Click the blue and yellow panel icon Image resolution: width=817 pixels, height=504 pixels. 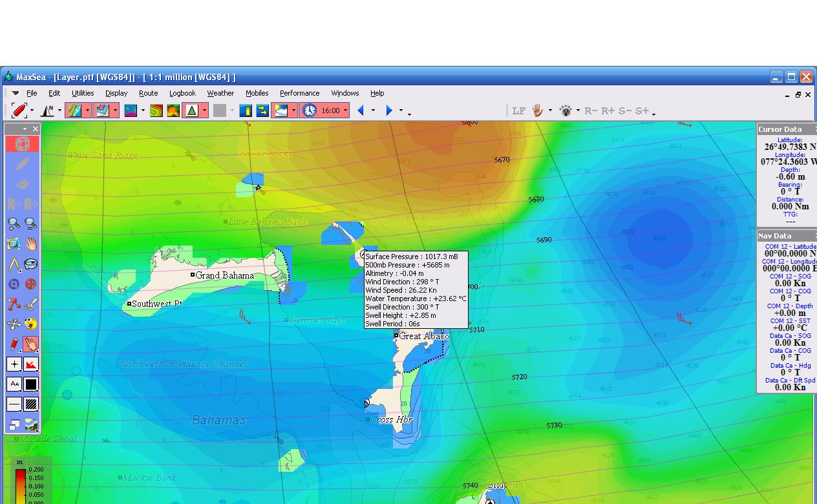point(246,110)
